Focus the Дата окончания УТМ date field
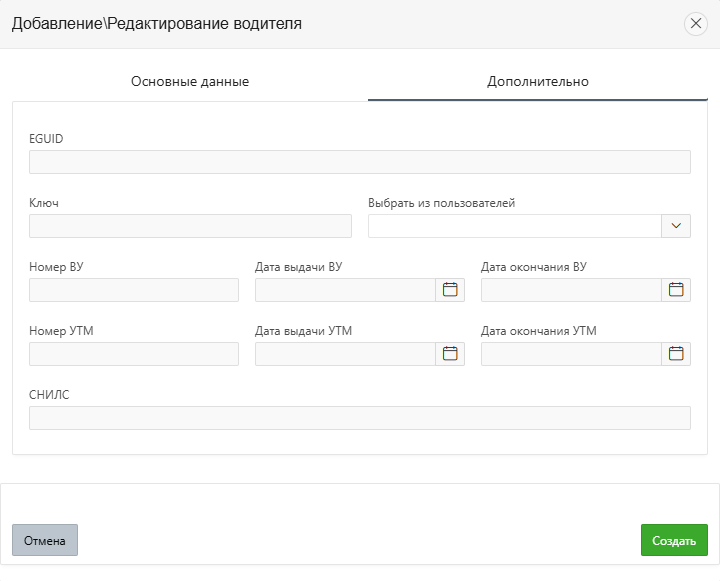Screen dimensions: 720x581 (571, 354)
